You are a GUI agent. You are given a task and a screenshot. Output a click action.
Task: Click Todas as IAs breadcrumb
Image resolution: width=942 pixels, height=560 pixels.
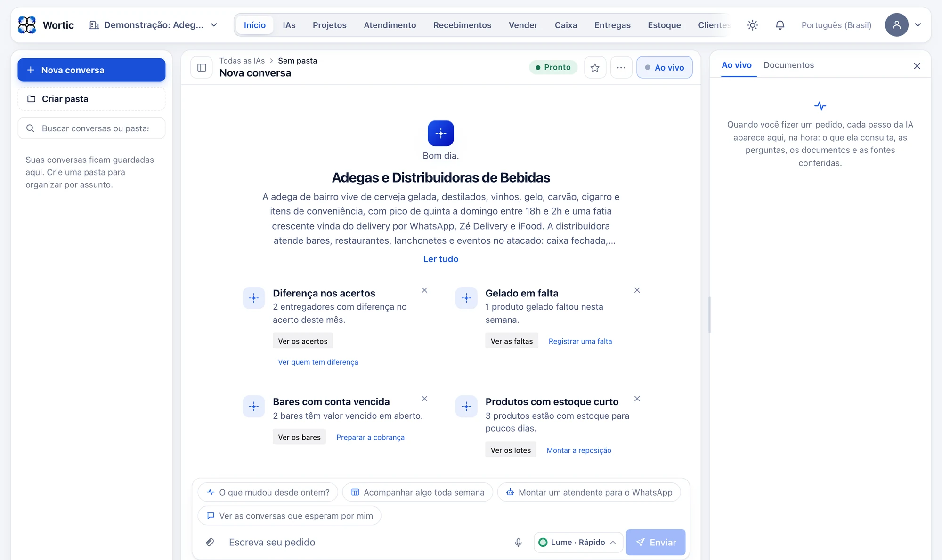[242, 61]
